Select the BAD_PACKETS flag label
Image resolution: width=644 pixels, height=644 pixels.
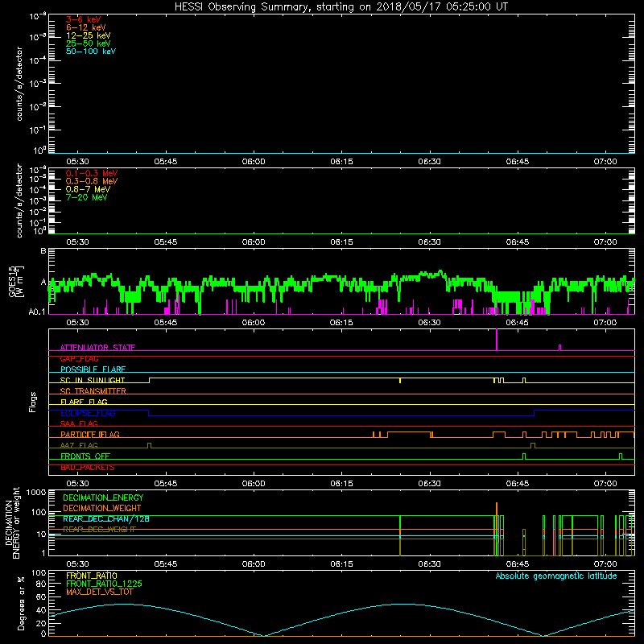coord(88,468)
